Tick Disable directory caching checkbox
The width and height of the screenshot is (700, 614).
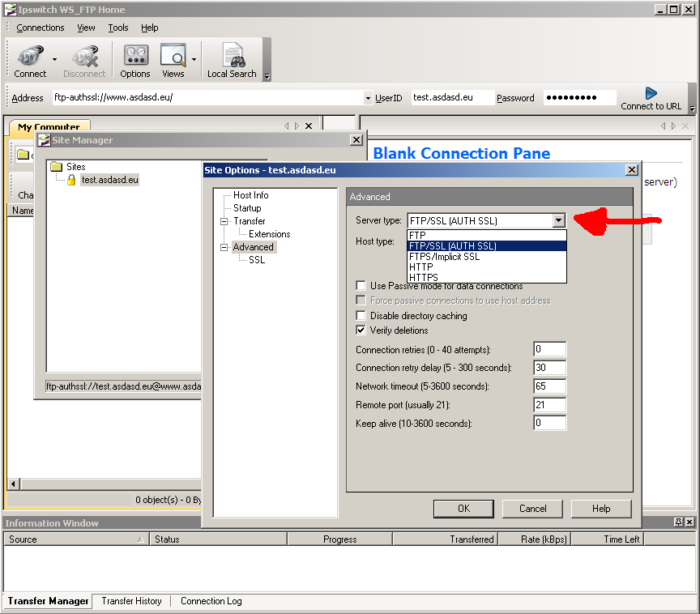coord(361,315)
